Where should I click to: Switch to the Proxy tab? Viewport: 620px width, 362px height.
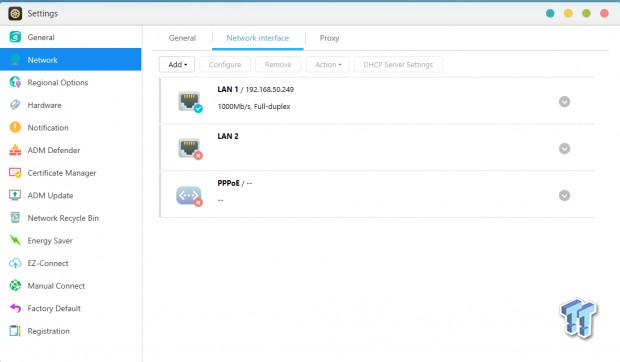click(329, 38)
